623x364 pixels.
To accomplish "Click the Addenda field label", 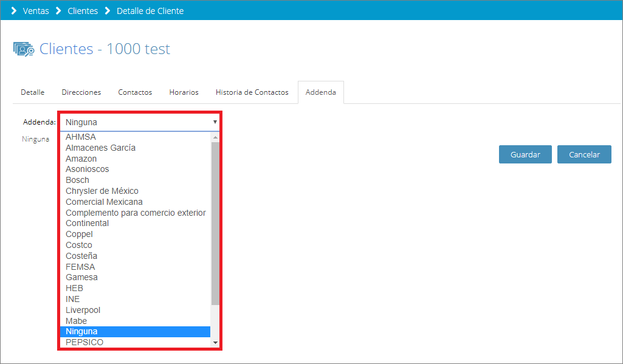I will [39, 122].
